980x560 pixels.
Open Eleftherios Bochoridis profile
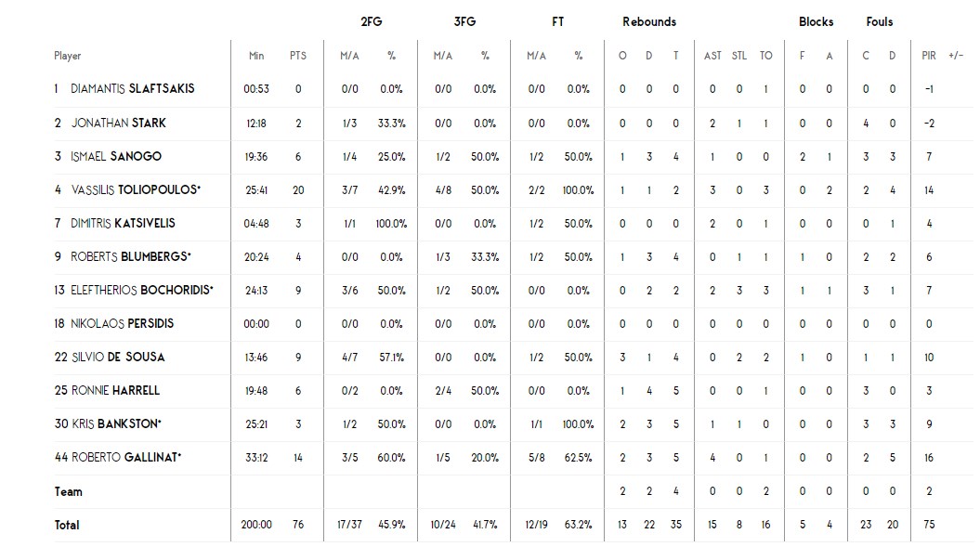coord(141,290)
